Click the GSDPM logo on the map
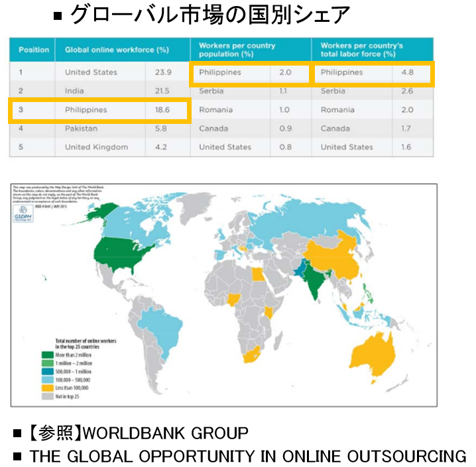476x467 pixels. (x=23, y=213)
